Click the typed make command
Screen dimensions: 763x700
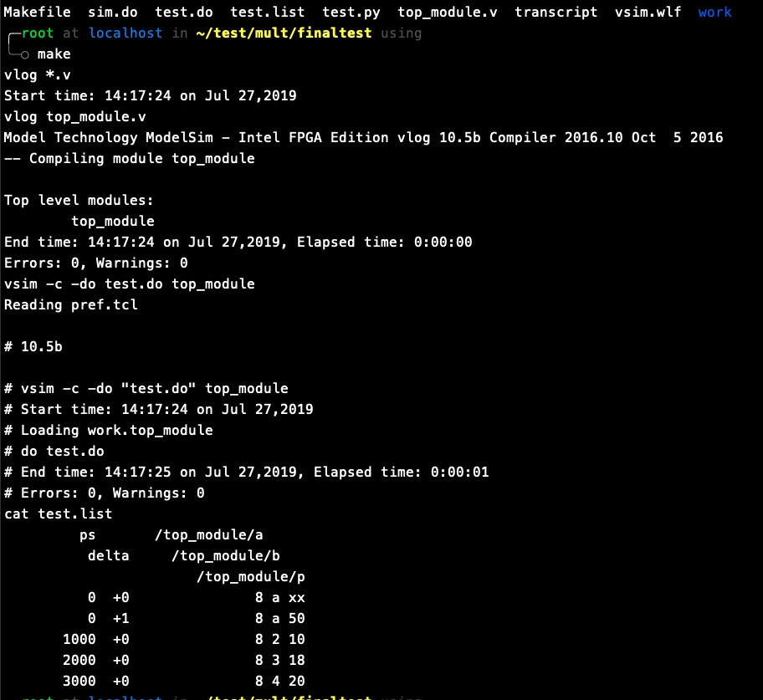[54, 54]
